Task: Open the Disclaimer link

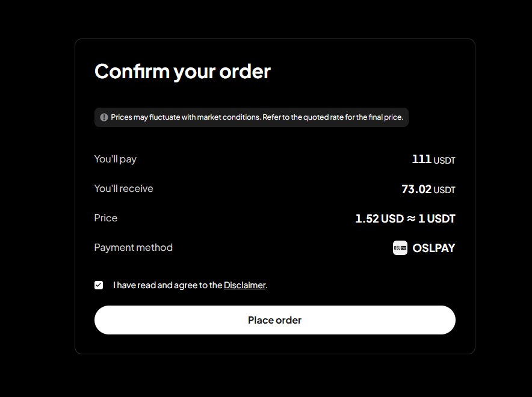Action: click(x=244, y=285)
